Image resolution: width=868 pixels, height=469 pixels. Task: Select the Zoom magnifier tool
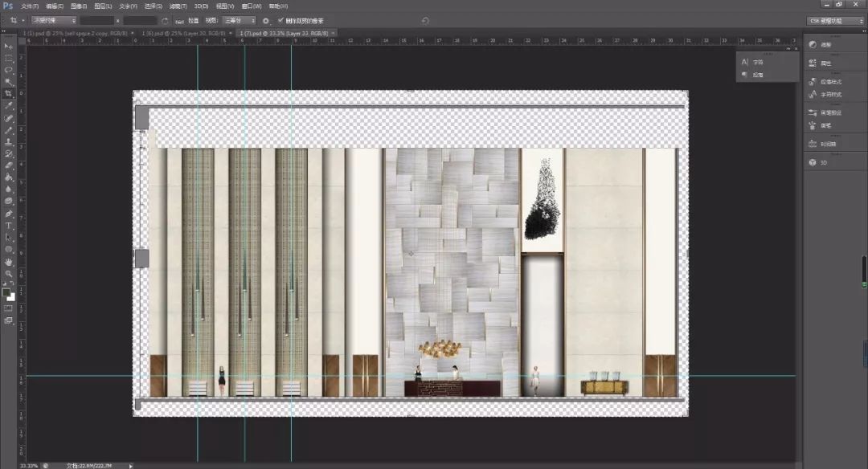[9, 274]
